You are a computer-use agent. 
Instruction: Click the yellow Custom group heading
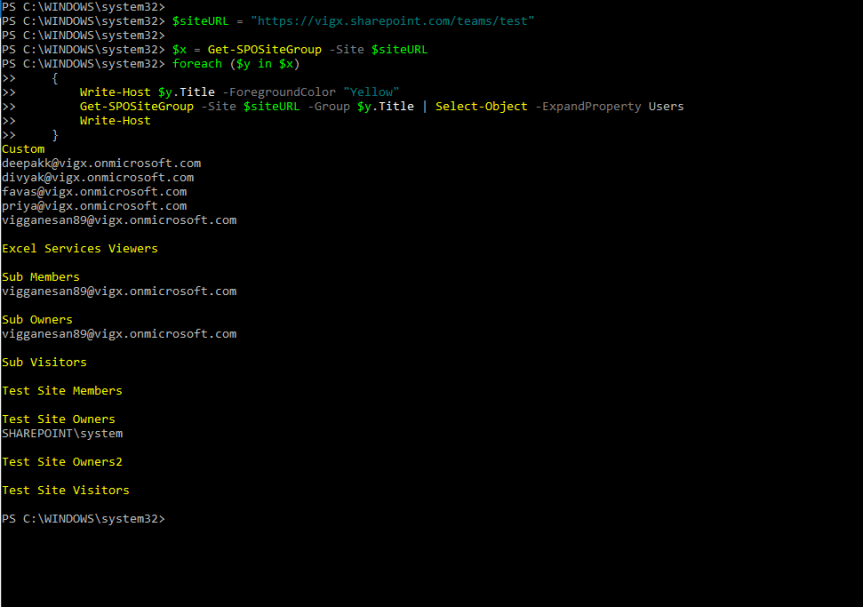[23, 149]
